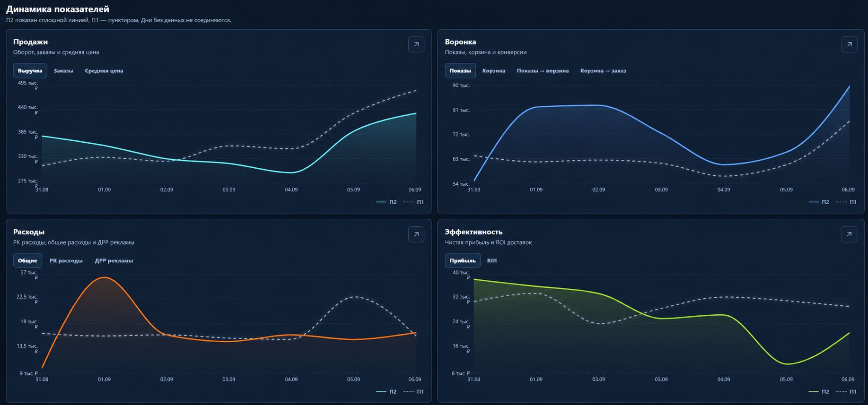Click the '440 тыс. ₽' axis label
This screenshot has width=868, height=405.
pos(28,110)
